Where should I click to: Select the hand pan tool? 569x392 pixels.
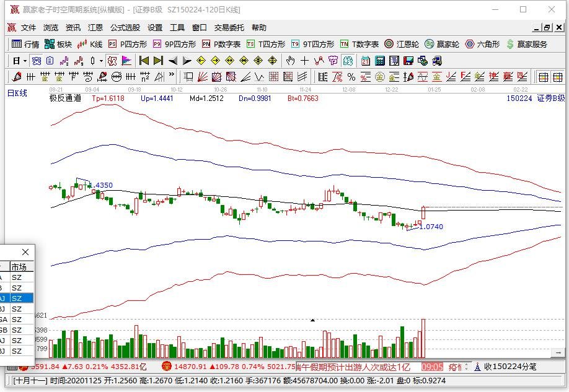(290, 61)
